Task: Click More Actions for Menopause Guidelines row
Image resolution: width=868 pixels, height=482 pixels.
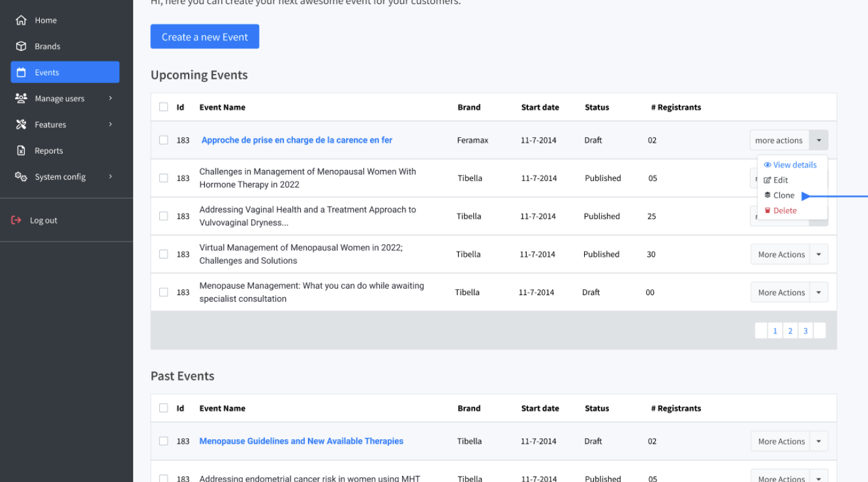Action: pyautogui.click(x=780, y=441)
